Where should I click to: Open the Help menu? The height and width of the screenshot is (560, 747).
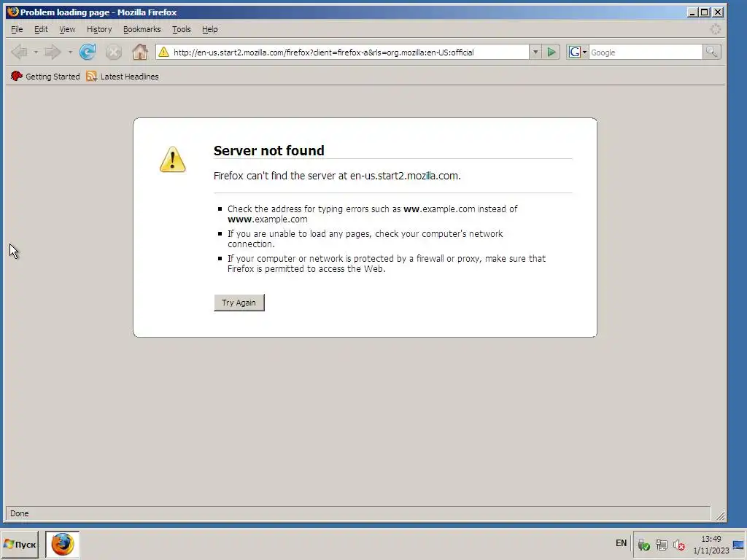[x=209, y=29]
